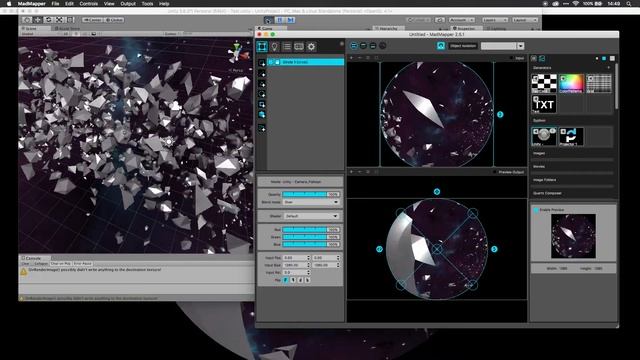Click the add 3D object cube tool
The width and height of the screenshot is (640, 360).
[x=262, y=115]
